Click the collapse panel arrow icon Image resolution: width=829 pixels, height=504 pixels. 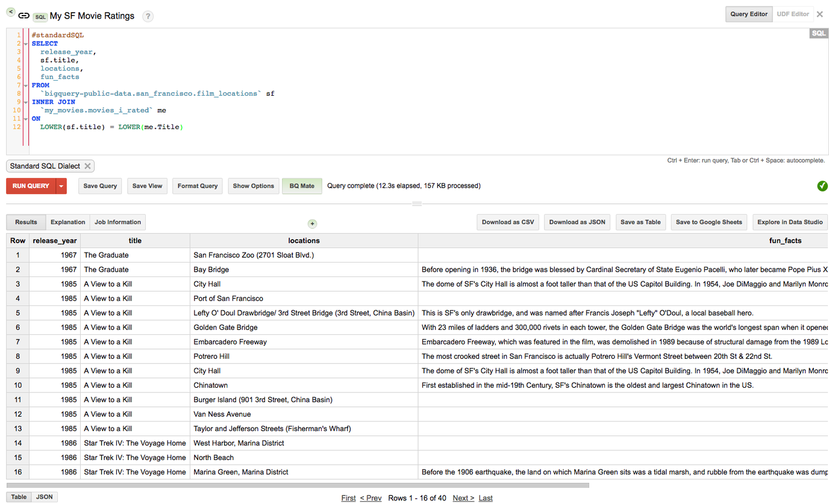click(x=11, y=11)
